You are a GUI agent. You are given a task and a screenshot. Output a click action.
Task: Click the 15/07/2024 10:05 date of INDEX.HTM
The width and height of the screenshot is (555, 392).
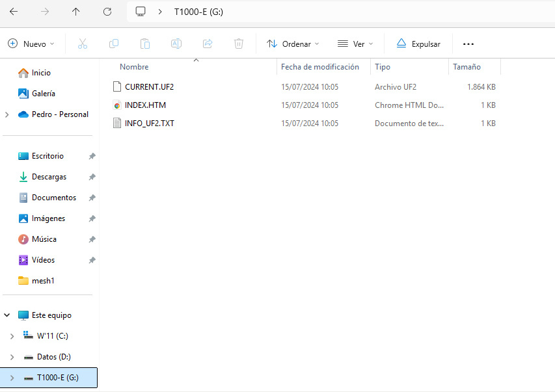coord(310,105)
